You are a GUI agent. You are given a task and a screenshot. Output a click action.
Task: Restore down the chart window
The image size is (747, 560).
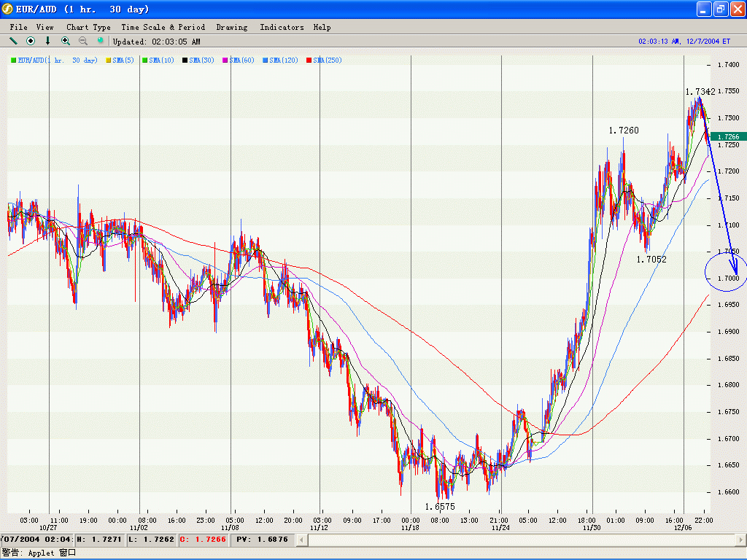(720, 9)
